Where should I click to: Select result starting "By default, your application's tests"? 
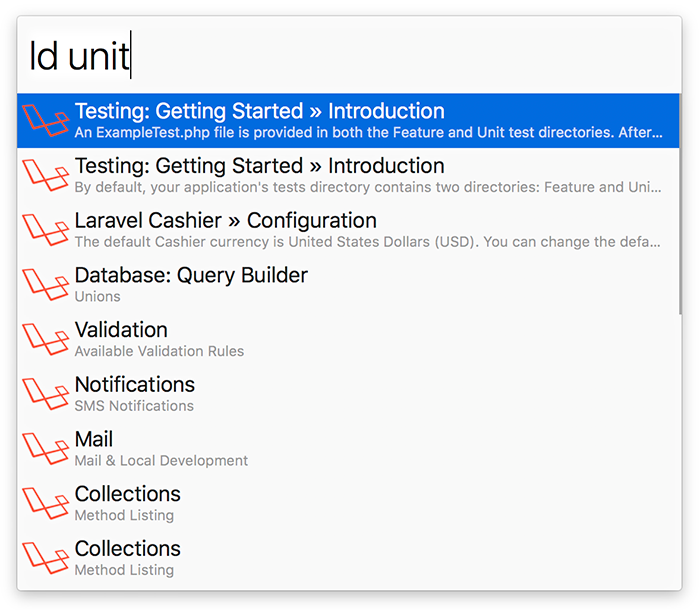click(348, 175)
